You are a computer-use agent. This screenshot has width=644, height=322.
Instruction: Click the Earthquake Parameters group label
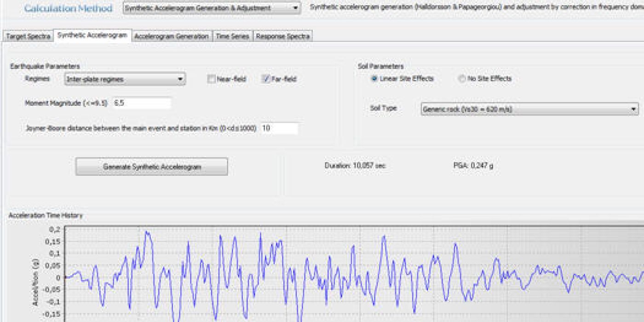point(45,67)
